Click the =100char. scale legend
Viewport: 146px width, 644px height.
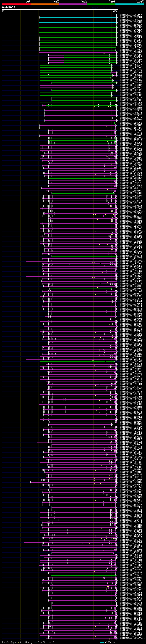coord(108,642)
